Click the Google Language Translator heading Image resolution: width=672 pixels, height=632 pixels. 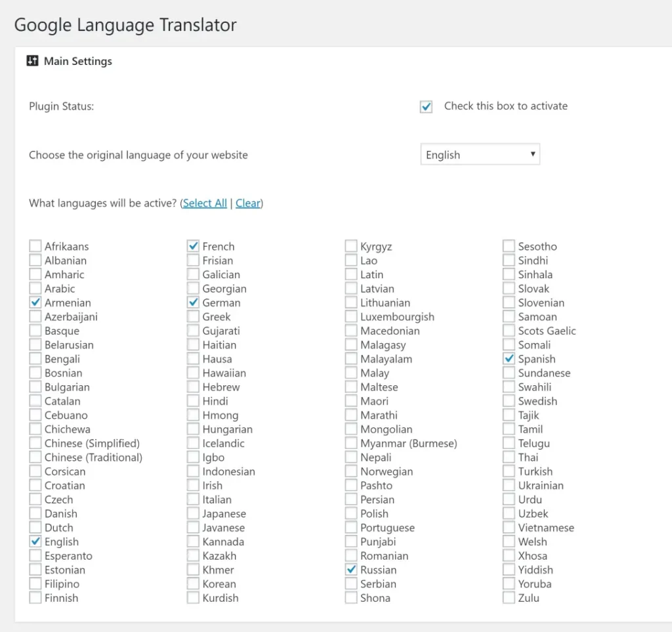click(x=125, y=25)
